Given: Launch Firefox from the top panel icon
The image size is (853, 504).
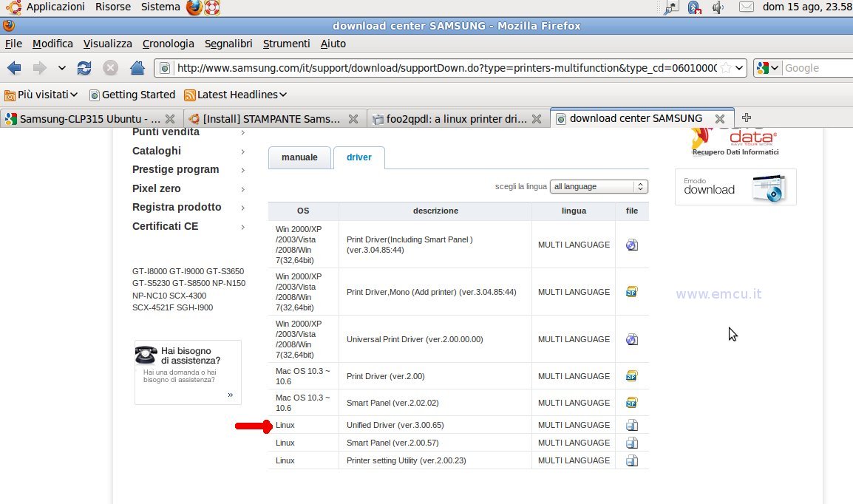Looking at the screenshot, I should click(194, 7).
